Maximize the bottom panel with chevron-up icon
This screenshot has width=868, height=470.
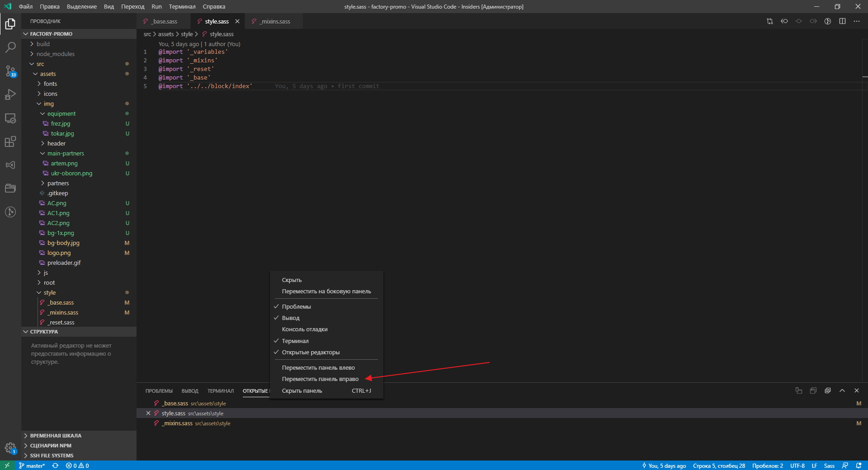[x=842, y=390]
